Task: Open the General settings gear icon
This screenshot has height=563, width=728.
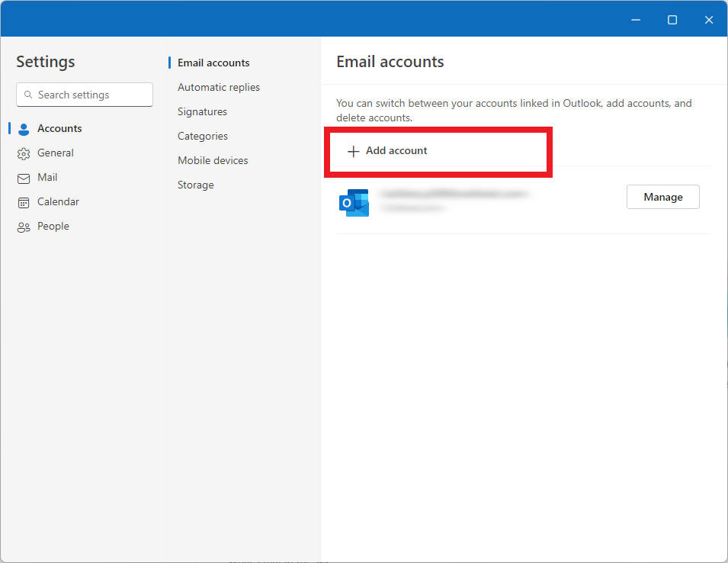Action: click(x=24, y=153)
